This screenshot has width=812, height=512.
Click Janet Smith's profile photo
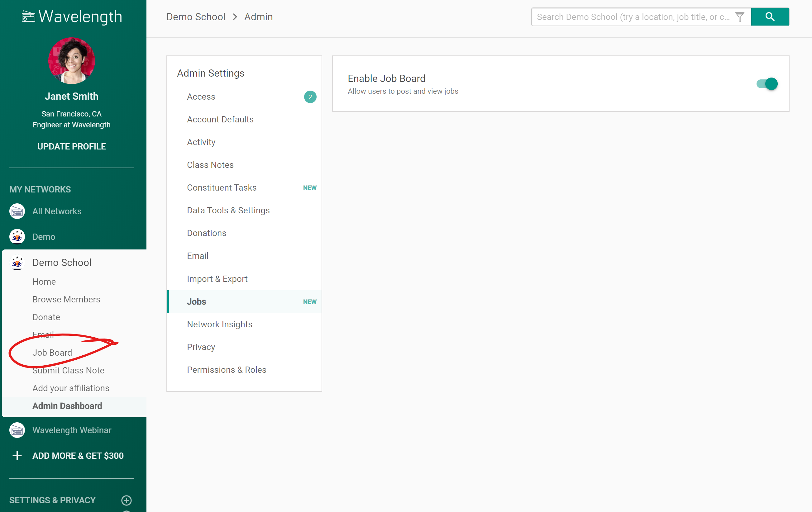[71, 61]
